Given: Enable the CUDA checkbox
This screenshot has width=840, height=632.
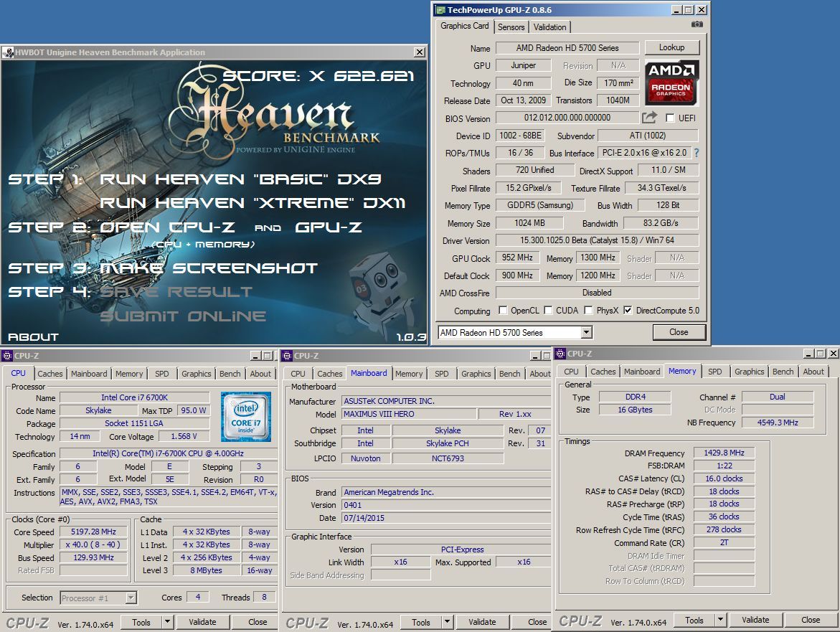Looking at the screenshot, I should click(548, 310).
